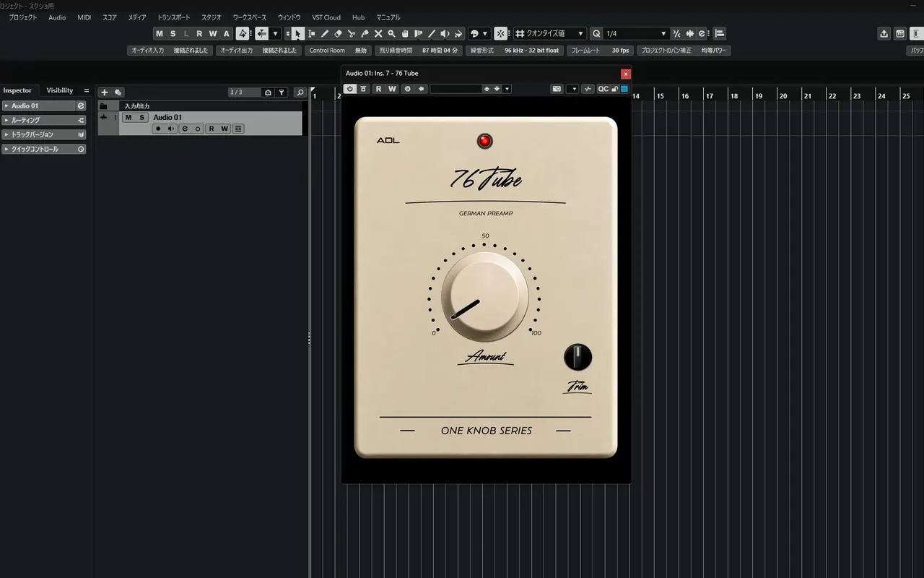Image resolution: width=924 pixels, height=578 pixels.
Task: Enable record on Audio 01 track
Action: (158, 129)
